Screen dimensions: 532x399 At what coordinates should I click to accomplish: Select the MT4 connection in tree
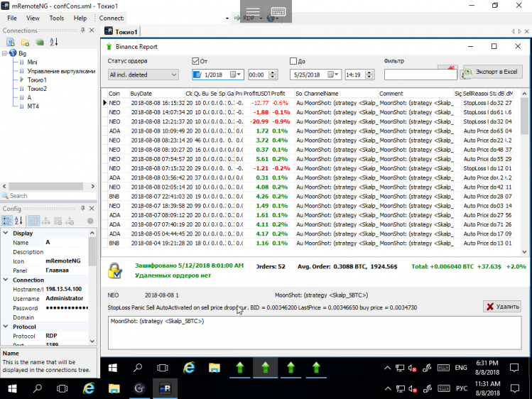(x=33, y=106)
